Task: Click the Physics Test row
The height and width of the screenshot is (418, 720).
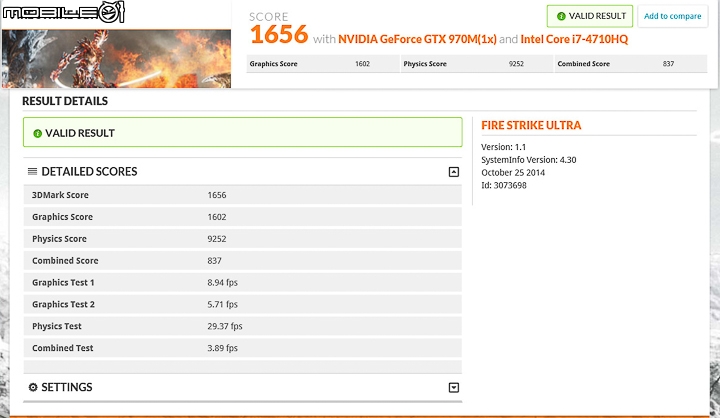Action: click(242, 326)
